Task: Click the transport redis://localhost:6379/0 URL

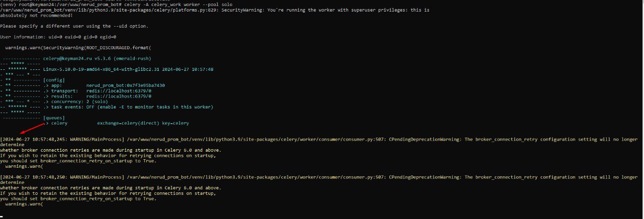Action: click(119, 91)
